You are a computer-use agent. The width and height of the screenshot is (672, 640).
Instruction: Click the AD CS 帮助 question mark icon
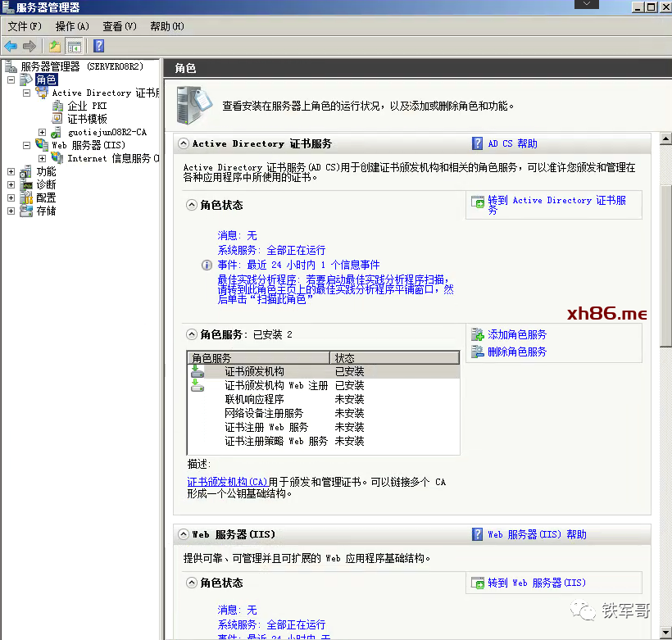pyautogui.click(x=478, y=143)
